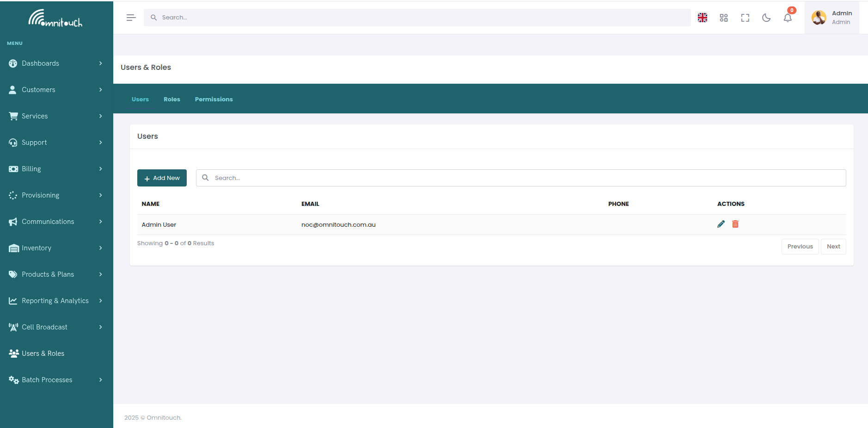The image size is (868, 428).
Task: Enter fullscreen mode via header icon
Action: pyautogui.click(x=745, y=17)
